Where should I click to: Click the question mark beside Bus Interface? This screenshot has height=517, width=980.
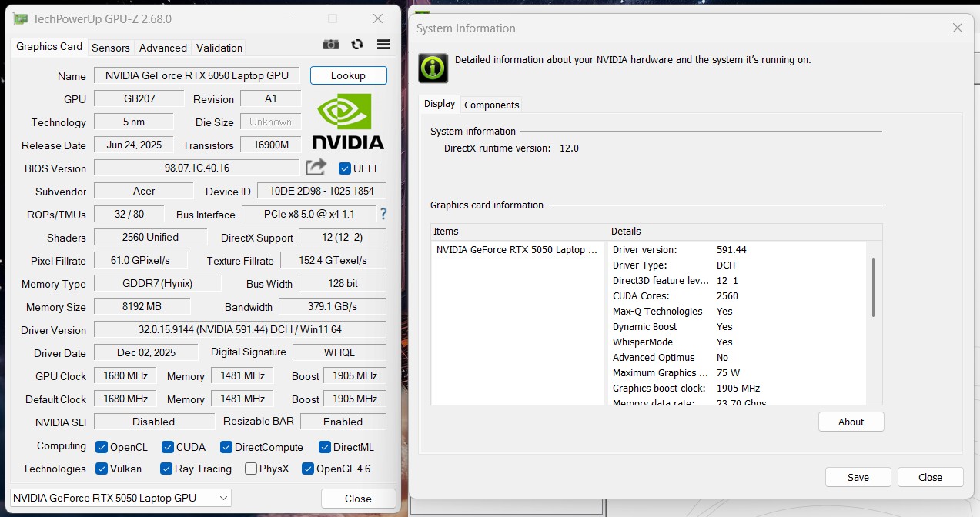383,214
